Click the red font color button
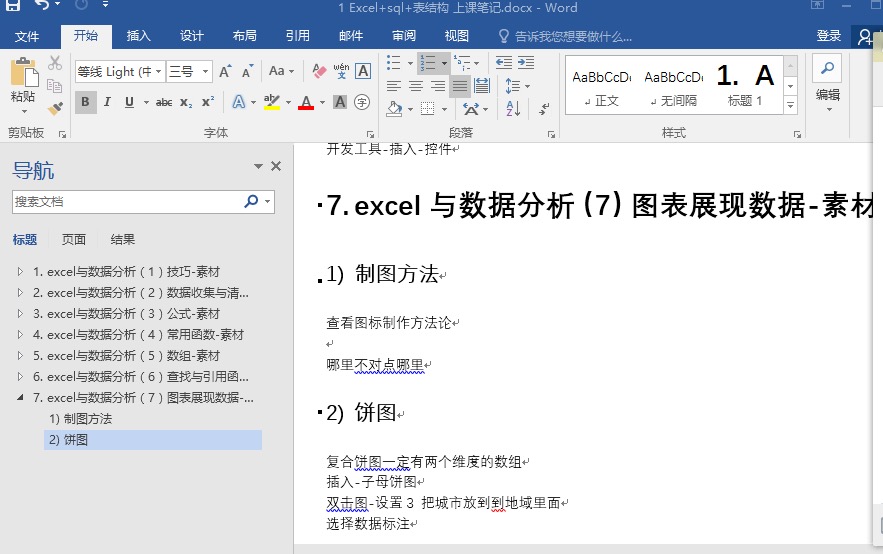 point(305,102)
